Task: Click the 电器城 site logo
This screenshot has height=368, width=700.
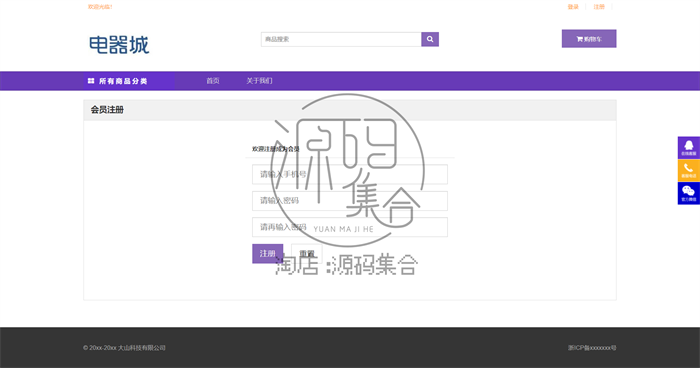Action: coord(119,45)
